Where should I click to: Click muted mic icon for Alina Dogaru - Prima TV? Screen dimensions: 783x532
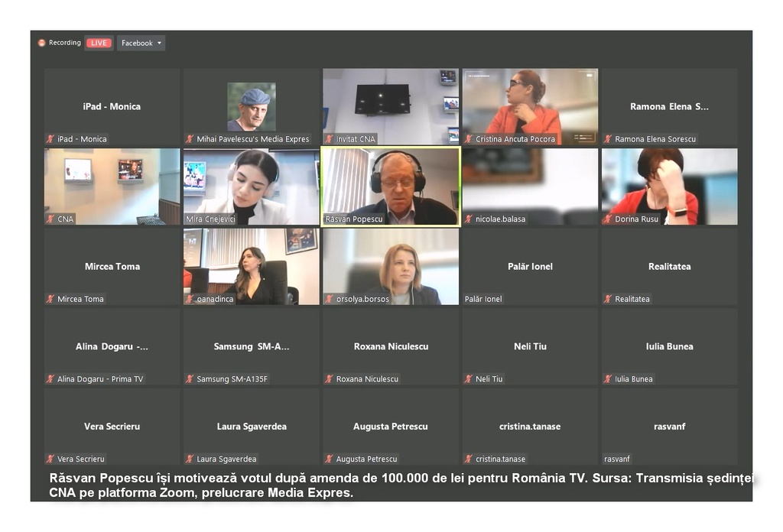[50, 379]
